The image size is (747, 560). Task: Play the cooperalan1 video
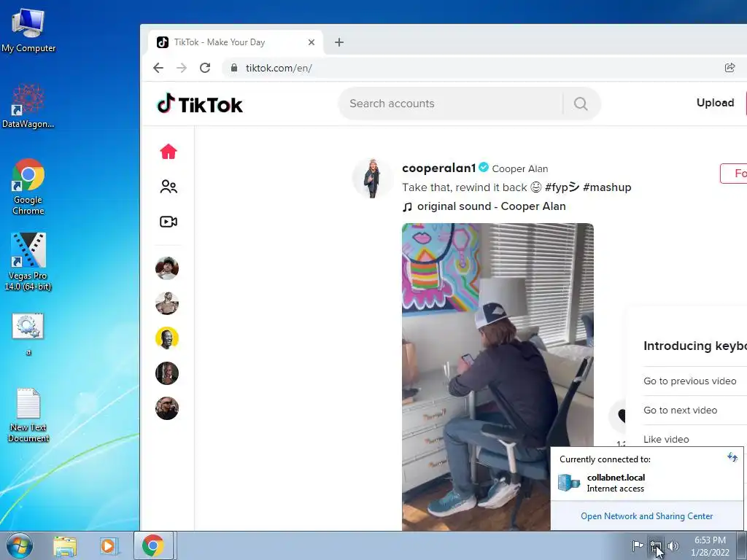point(498,376)
